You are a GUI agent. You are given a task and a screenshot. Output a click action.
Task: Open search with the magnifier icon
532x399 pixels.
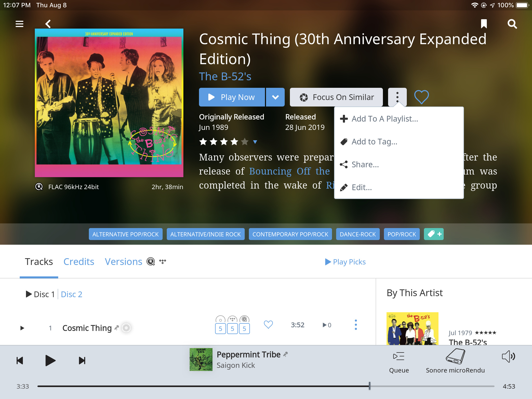(512, 24)
